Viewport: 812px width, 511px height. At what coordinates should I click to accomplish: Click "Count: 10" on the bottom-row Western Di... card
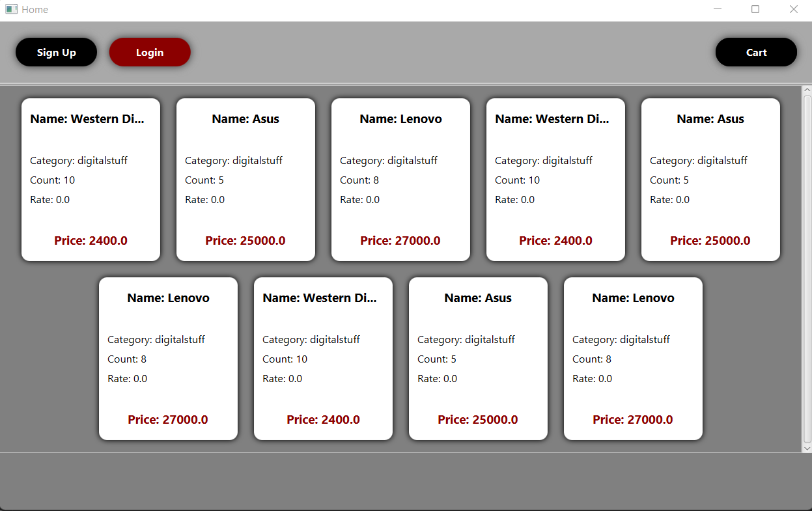pyautogui.click(x=285, y=359)
